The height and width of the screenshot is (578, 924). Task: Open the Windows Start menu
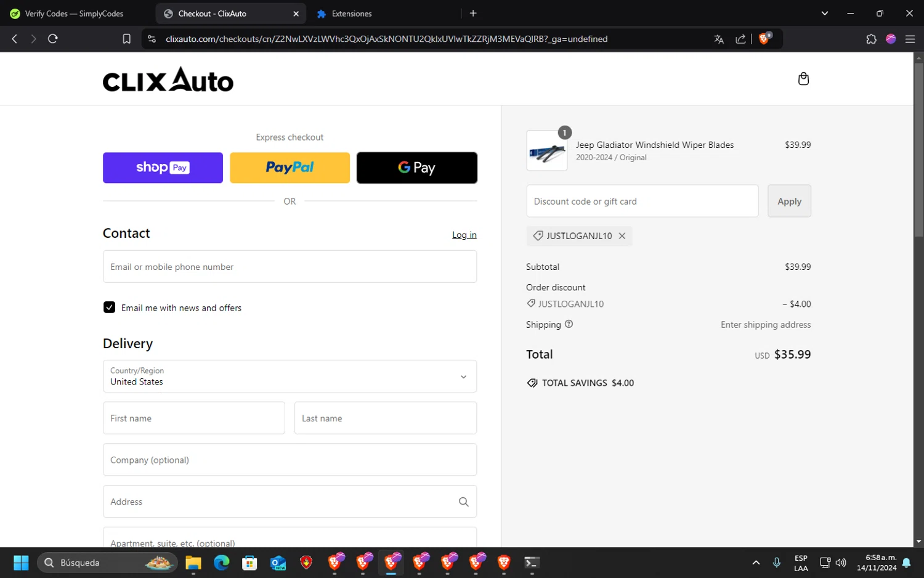pos(21,563)
